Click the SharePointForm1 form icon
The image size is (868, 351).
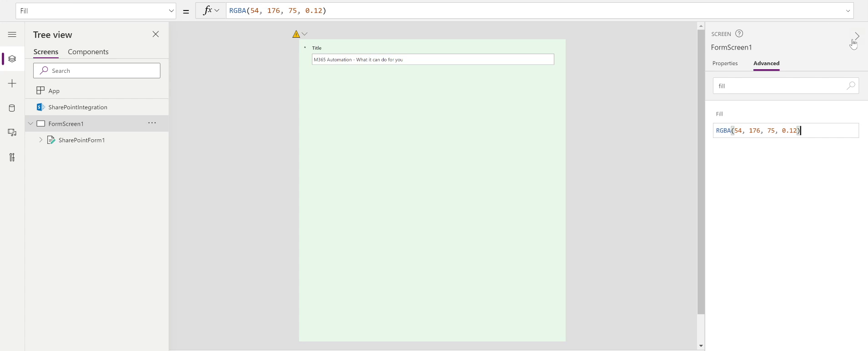point(51,140)
